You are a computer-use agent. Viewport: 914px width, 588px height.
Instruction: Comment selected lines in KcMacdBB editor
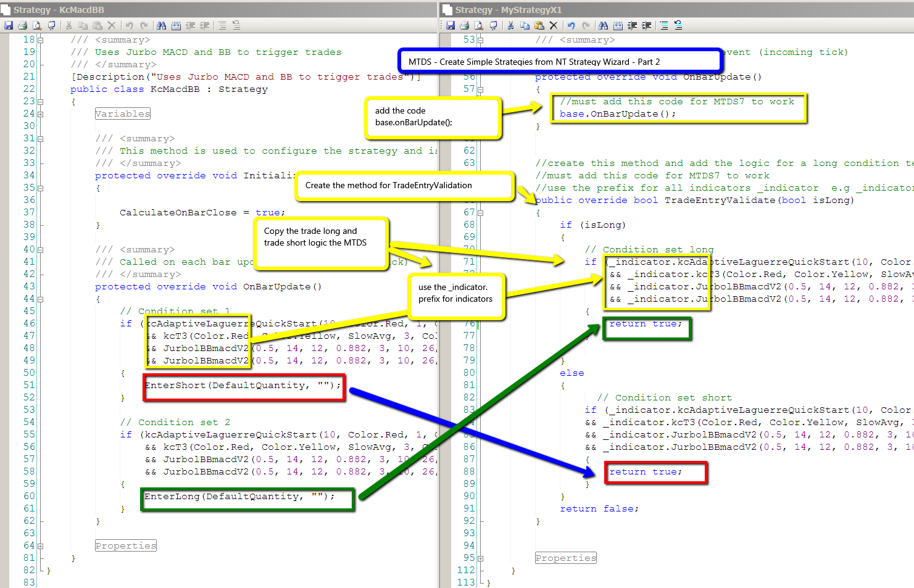click(222, 25)
